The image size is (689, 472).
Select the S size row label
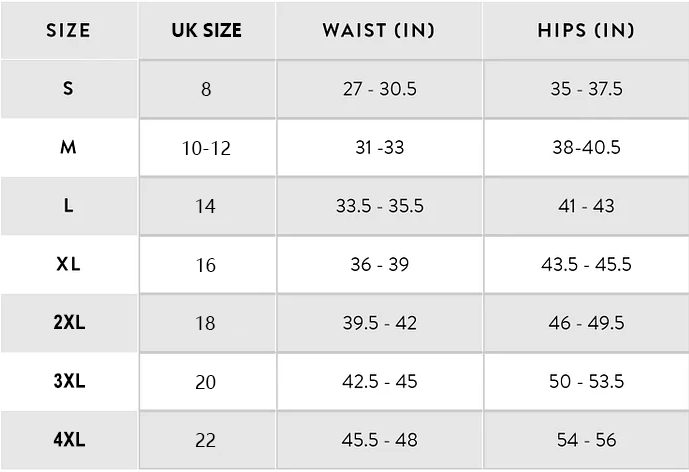tap(68, 88)
